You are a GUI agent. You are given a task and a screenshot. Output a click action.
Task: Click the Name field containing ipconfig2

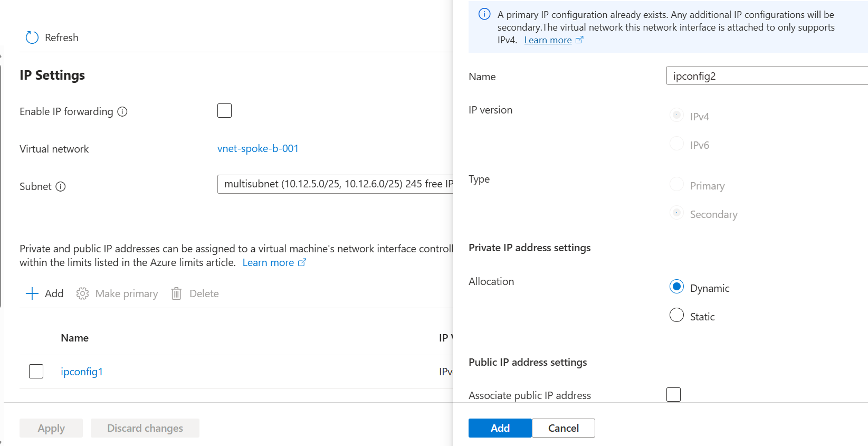click(x=767, y=75)
